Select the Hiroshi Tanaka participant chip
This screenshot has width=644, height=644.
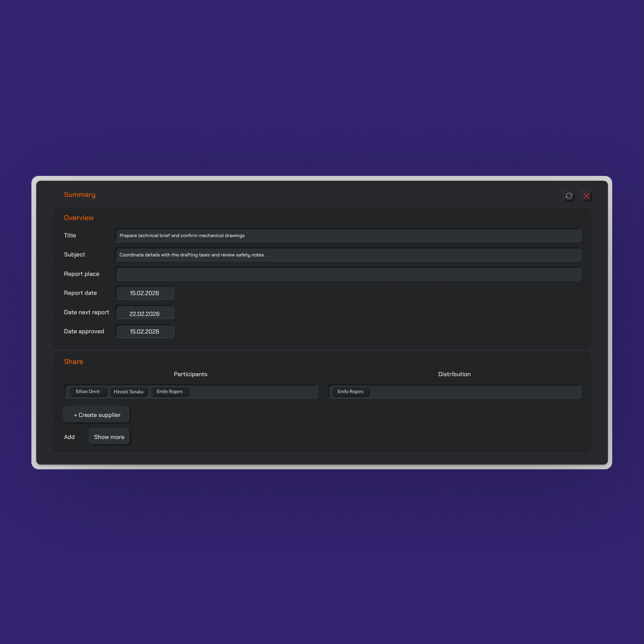[128, 392]
